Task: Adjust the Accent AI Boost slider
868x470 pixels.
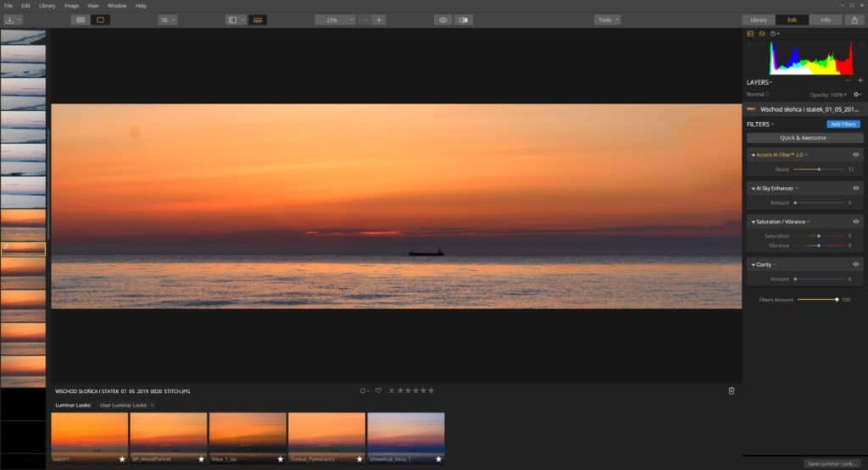Action: pos(818,169)
